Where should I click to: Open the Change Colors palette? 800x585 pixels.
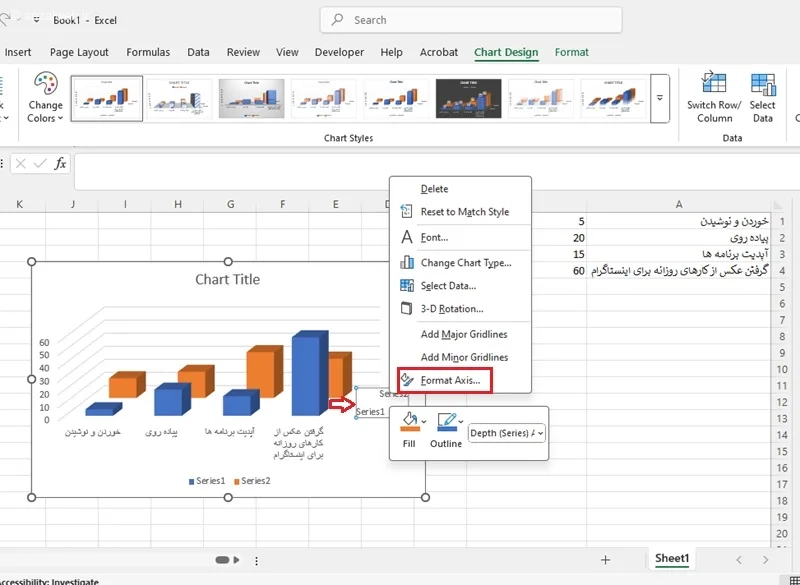click(45, 97)
